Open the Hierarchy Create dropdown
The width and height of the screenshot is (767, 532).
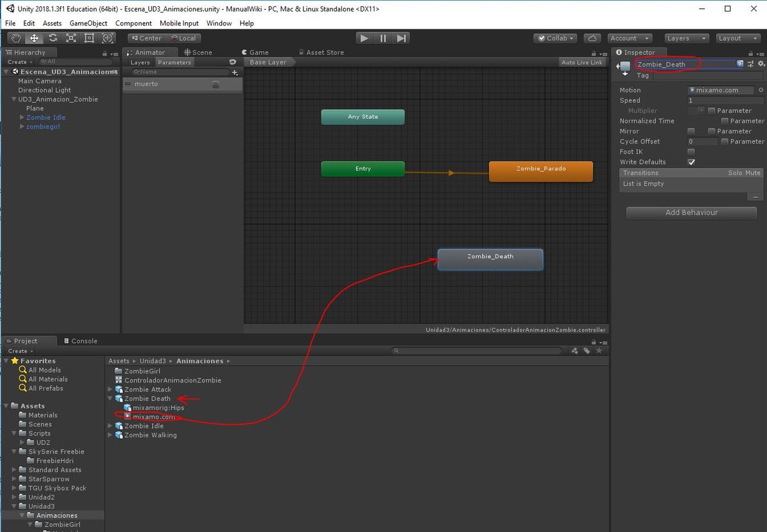tap(19, 62)
